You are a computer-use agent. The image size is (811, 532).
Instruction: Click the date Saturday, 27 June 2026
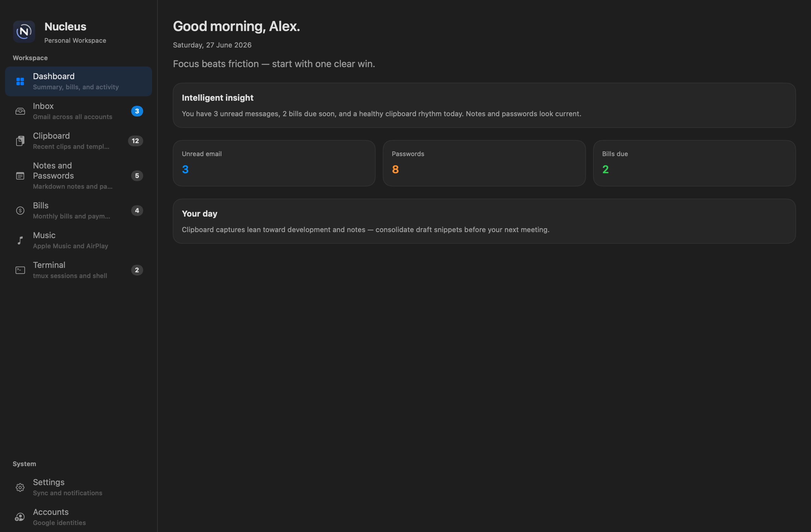coord(212,45)
